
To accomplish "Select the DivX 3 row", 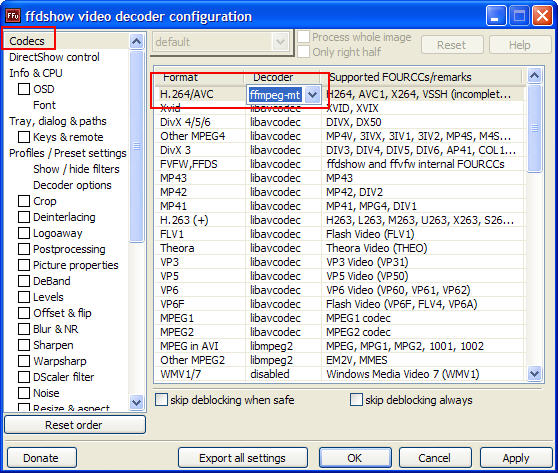I will pyautogui.click(x=340, y=150).
